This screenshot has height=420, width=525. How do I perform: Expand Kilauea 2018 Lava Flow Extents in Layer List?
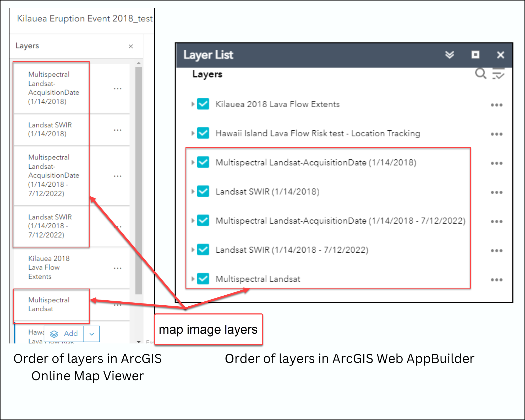pos(193,104)
